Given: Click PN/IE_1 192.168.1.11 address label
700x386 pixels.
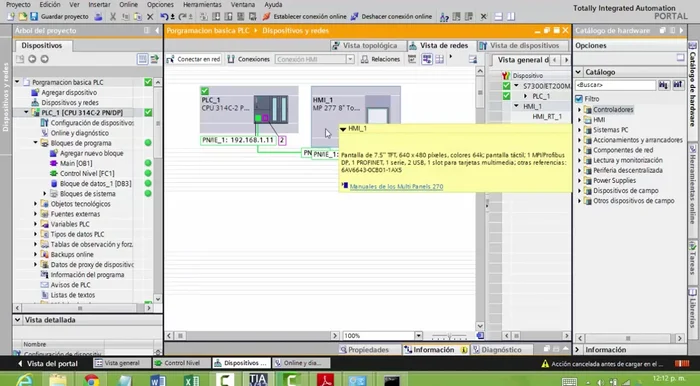Looking at the screenshot, I should (x=238, y=140).
